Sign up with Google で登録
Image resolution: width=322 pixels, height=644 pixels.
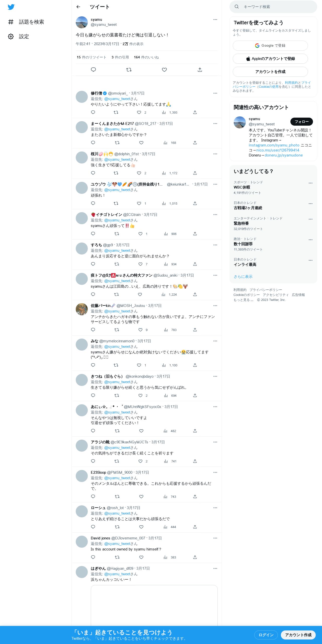point(270,46)
